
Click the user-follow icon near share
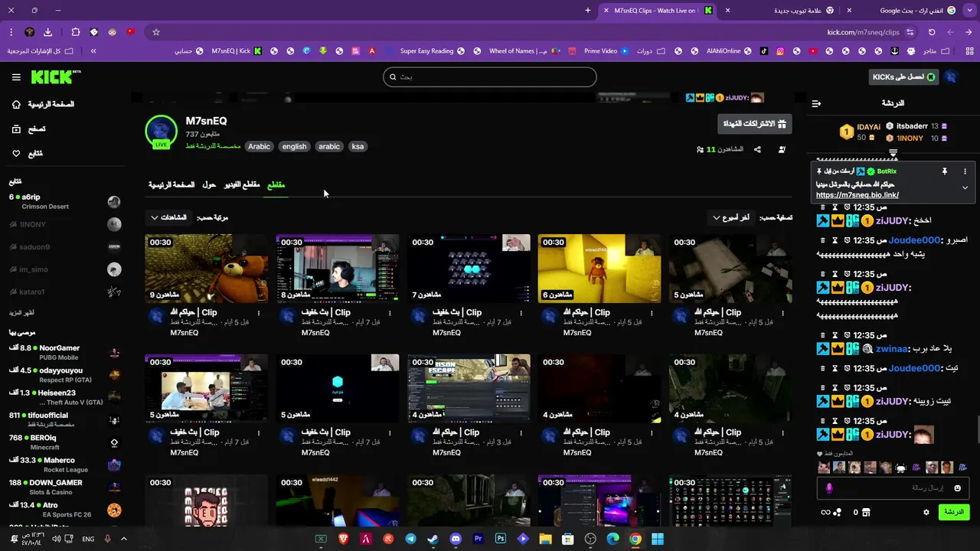pyautogui.click(x=782, y=149)
